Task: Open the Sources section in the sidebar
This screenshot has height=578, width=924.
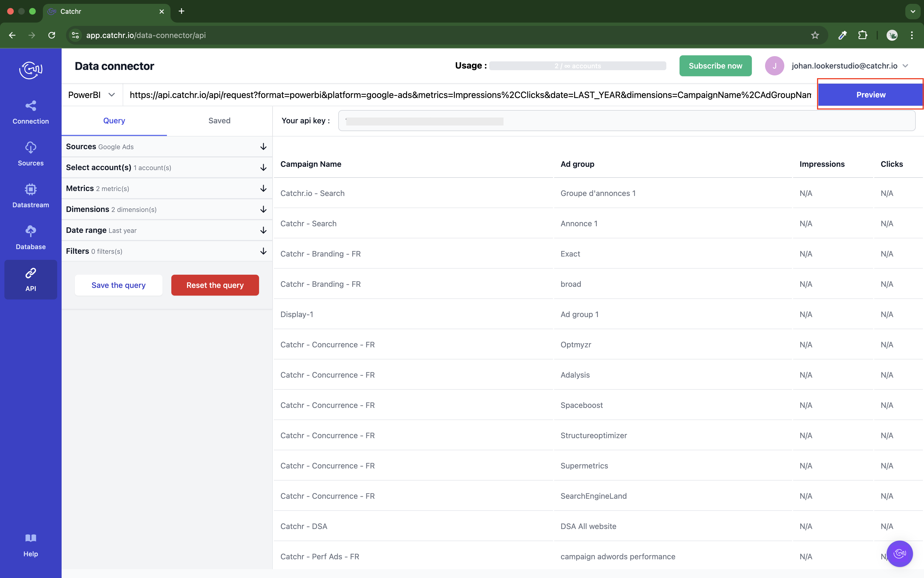Action: 31,154
